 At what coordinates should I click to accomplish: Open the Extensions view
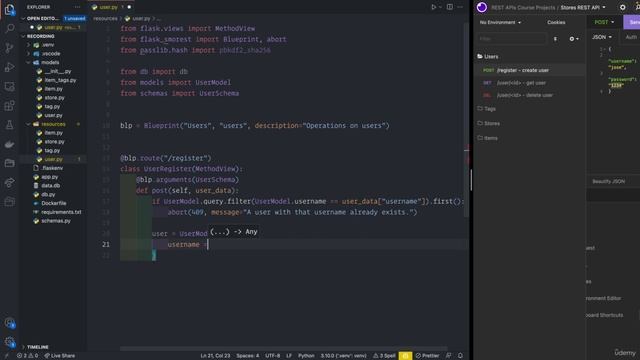click(9, 106)
